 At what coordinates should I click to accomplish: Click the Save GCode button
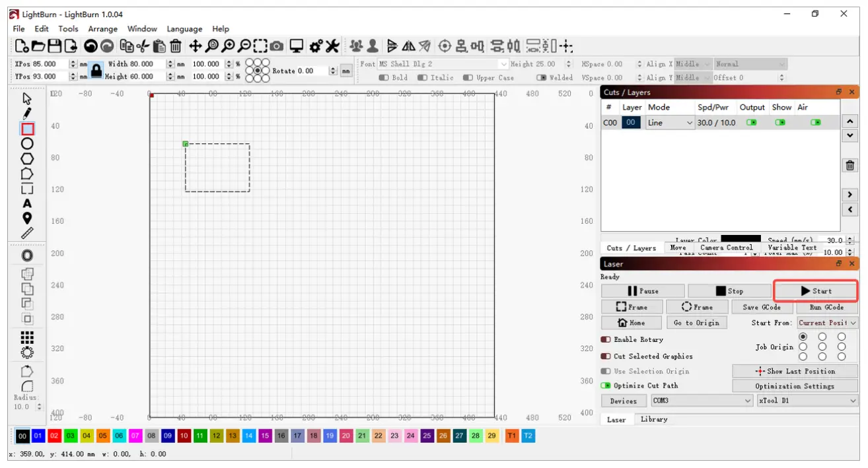click(x=762, y=307)
